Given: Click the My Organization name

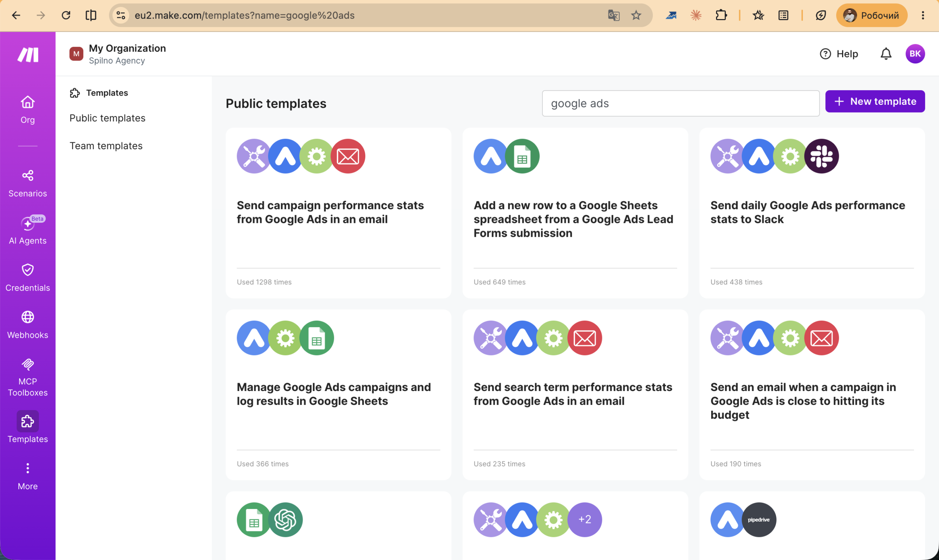Looking at the screenshot, I should 127,48.
